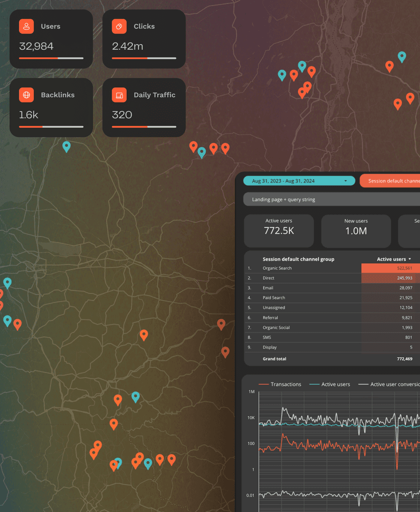Click the Unassigned row label
Viewport: 420px width, 512px height.
click(x=273, y=307)
